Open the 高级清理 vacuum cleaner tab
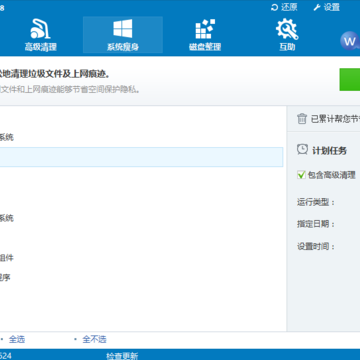The height and width of the screenshot is (360, 360). coord(40,35)
